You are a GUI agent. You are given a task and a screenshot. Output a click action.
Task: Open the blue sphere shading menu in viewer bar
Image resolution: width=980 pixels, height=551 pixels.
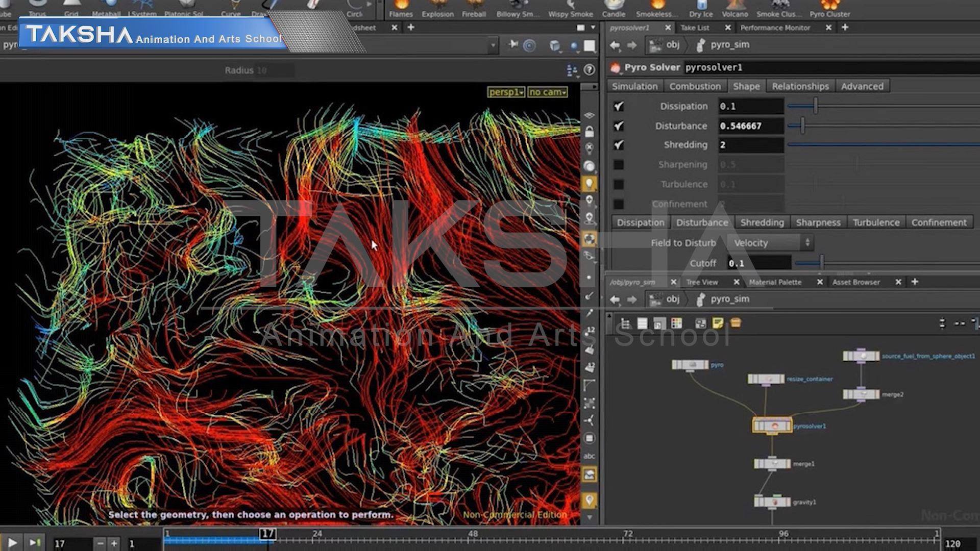[575, 46]
